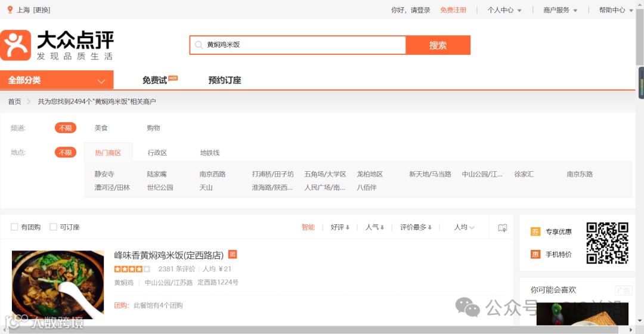Select the 天山 business area
This screenshot has height=334, width=644.
206,187
